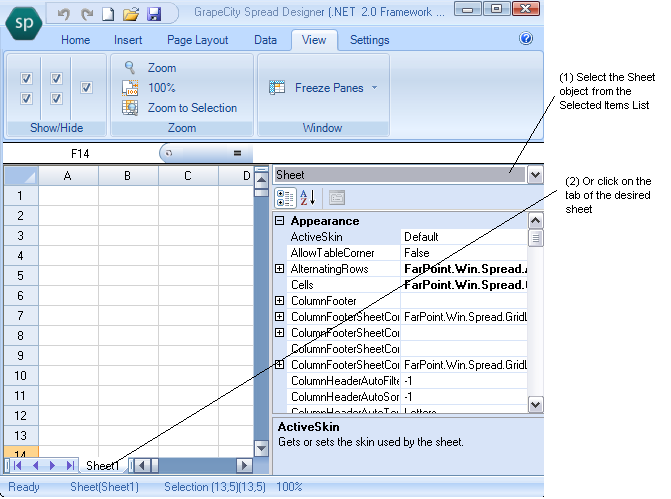
Task: Toggle bottom-middle Show/Hide checkbox
Action: click(x=56, y=98)
